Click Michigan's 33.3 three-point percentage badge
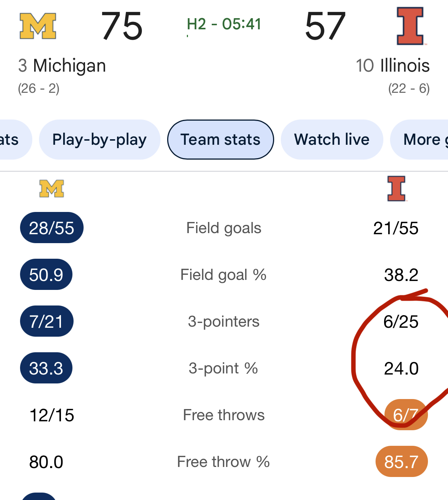The image size is (448, 500). [x=46, y=368]
